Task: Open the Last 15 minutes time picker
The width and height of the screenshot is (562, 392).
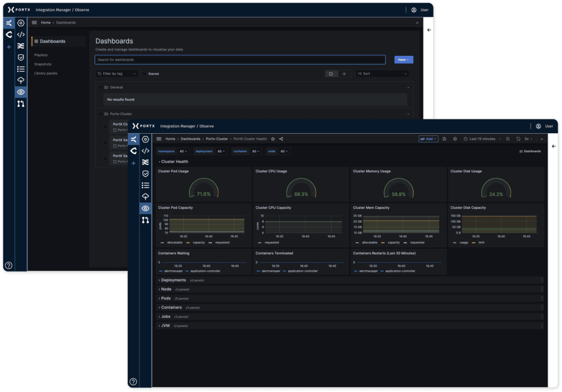Action: pyautogui.click(x=482, y=139)
